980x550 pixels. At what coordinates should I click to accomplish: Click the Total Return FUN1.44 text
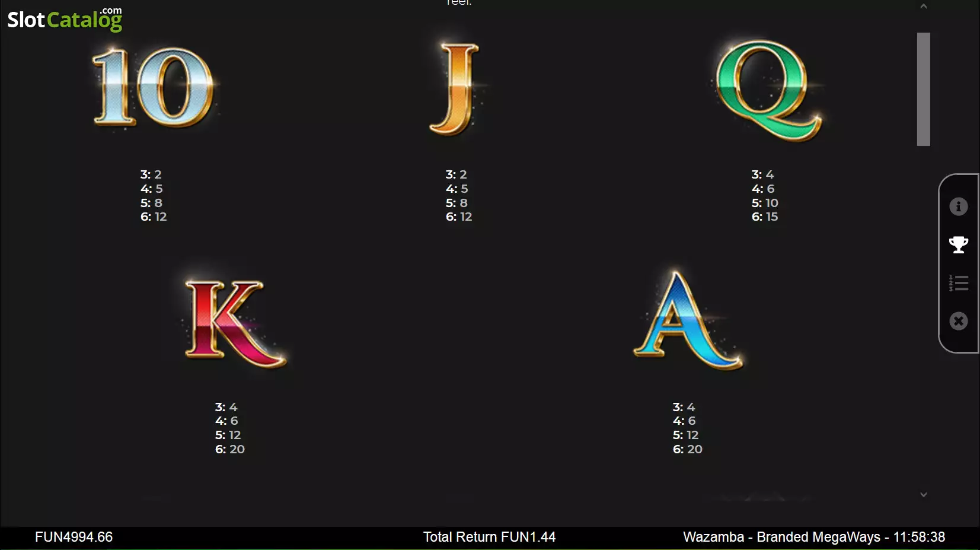click(489, 537)
